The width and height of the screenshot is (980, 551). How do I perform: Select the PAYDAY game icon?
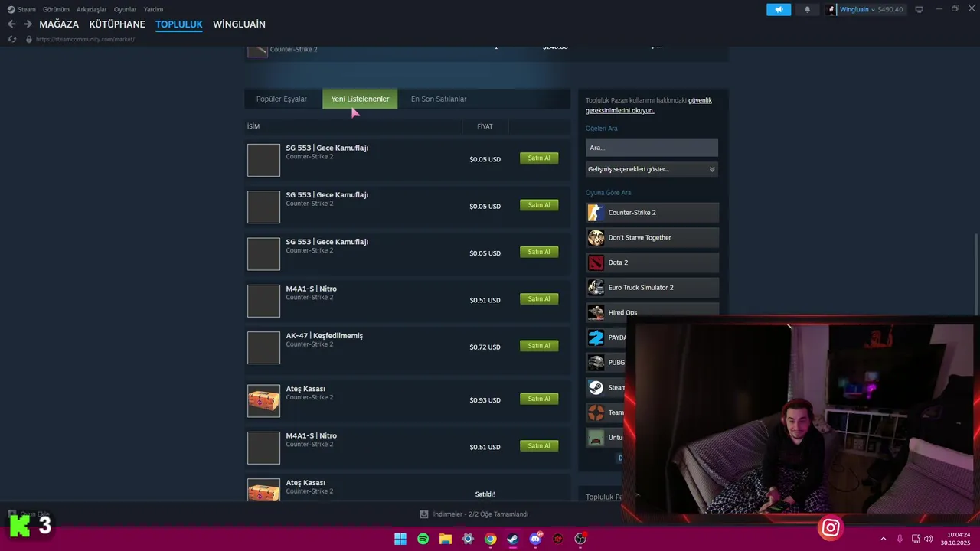(596, 337)
